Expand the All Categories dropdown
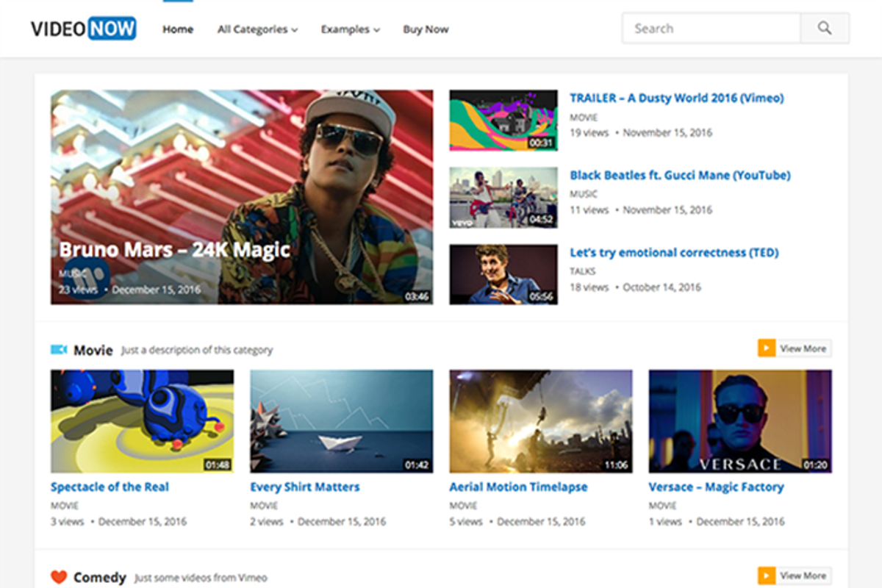882x588 pixels. point(257,29)
